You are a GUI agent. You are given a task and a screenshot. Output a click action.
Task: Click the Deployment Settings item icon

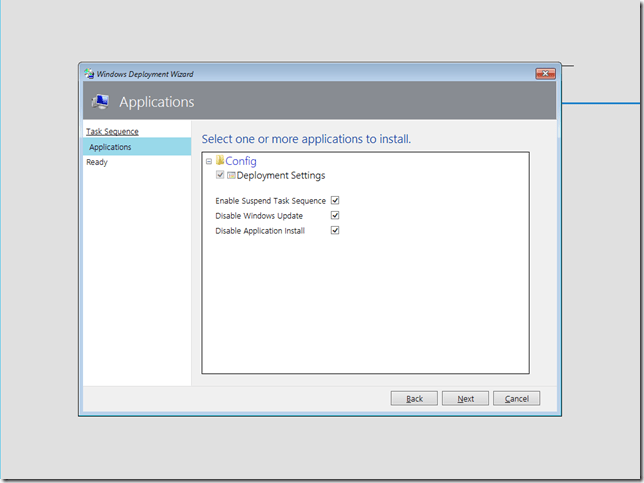pos(231,175)
